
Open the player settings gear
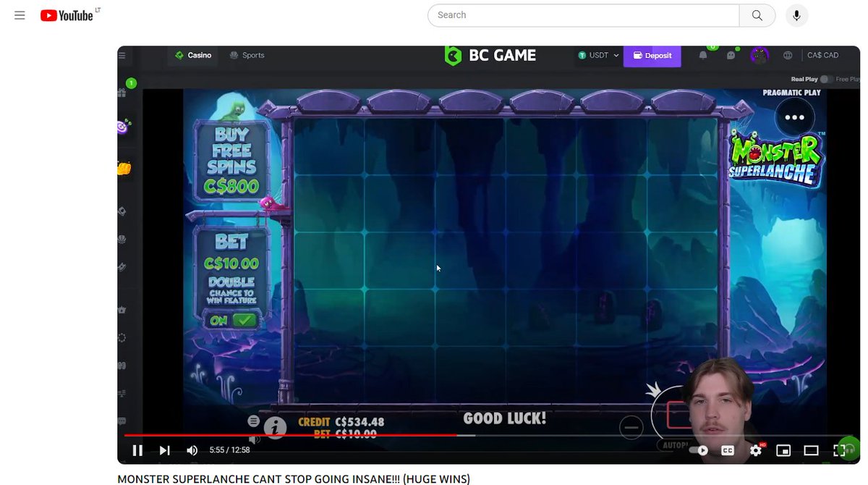click(756, 450)
